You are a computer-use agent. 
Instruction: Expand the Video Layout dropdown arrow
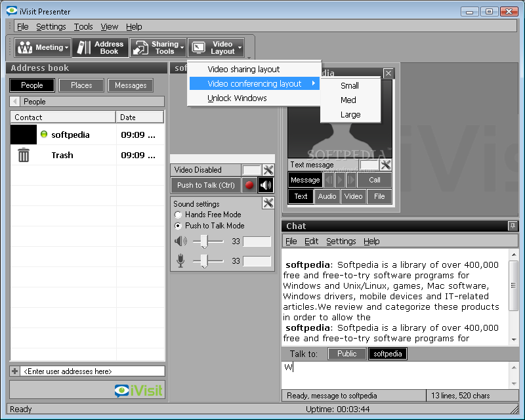pos(240,47)
